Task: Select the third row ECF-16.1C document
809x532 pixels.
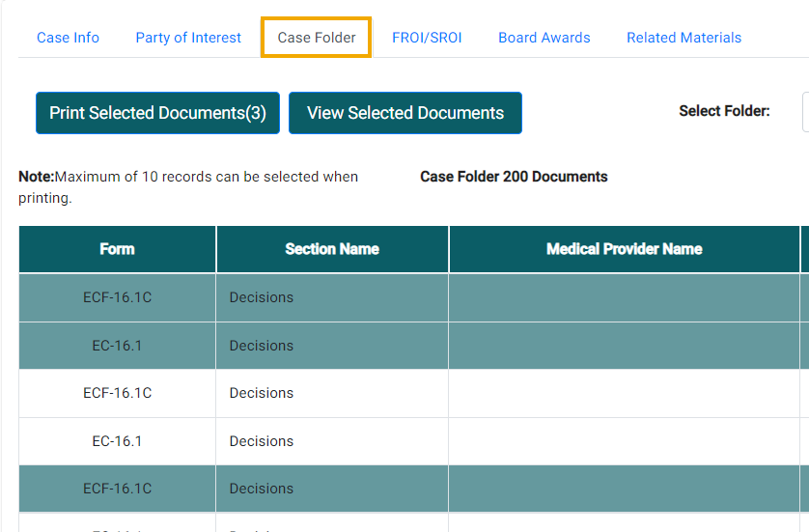Action: tap(117, 393)
